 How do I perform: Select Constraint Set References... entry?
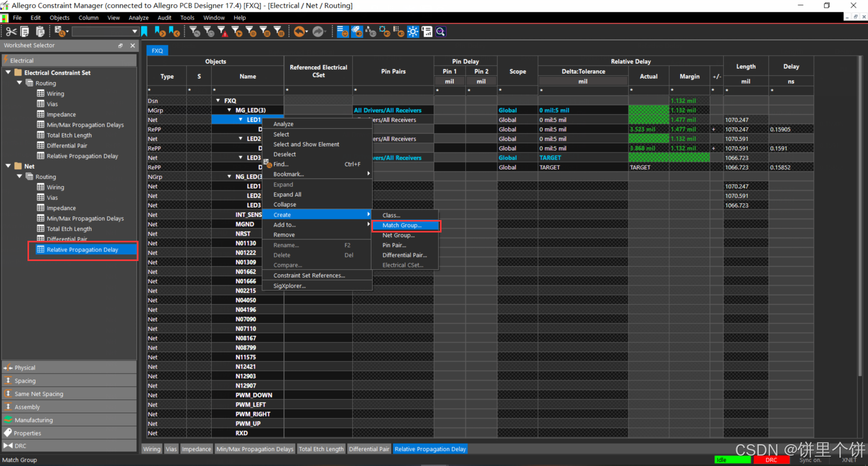318,276
